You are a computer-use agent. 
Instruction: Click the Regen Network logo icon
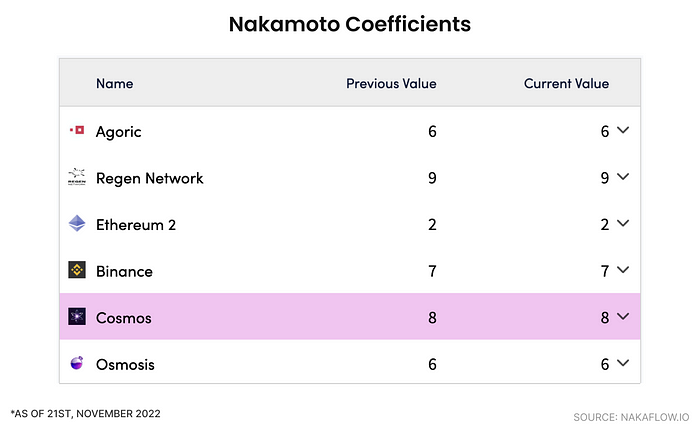tap(77, 177)
